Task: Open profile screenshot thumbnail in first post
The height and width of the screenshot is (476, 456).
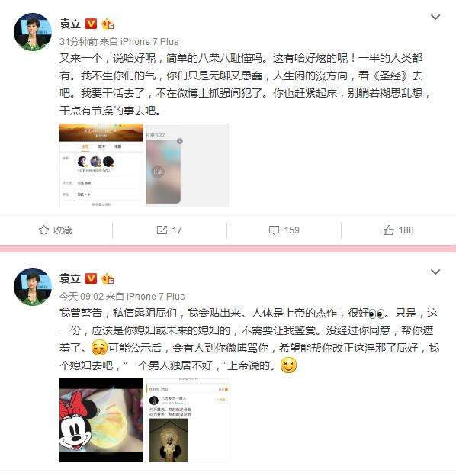Action: pyautogui.click(x=101, y=166)
